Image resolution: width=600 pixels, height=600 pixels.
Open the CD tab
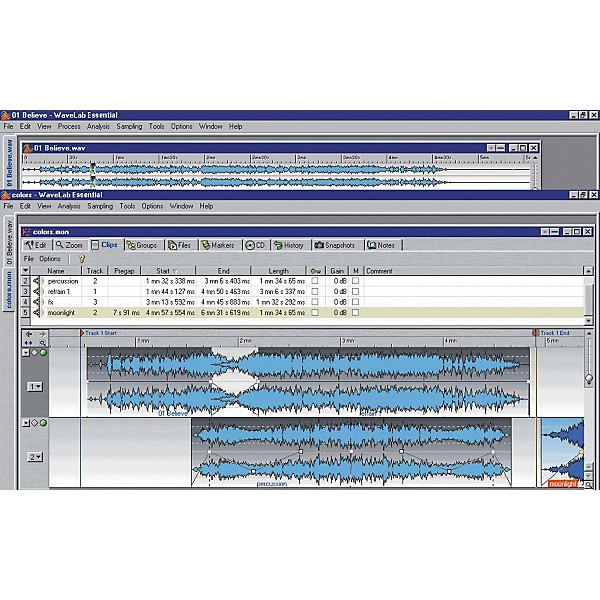(255, 245)
